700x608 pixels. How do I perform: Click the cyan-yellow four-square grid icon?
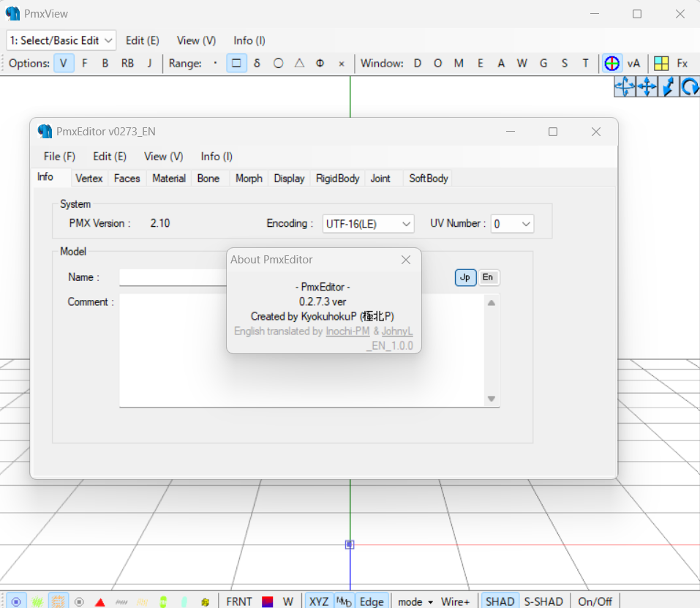click(x=661, y=63)
